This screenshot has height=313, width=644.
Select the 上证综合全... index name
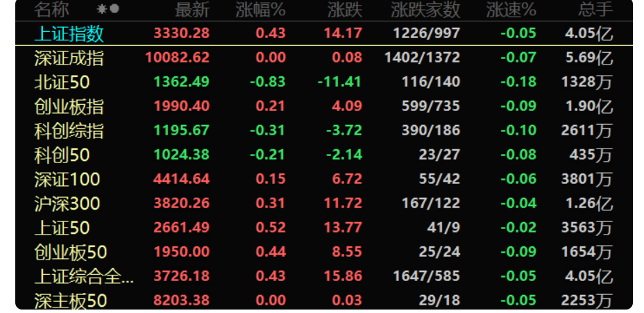click(84, 276)
